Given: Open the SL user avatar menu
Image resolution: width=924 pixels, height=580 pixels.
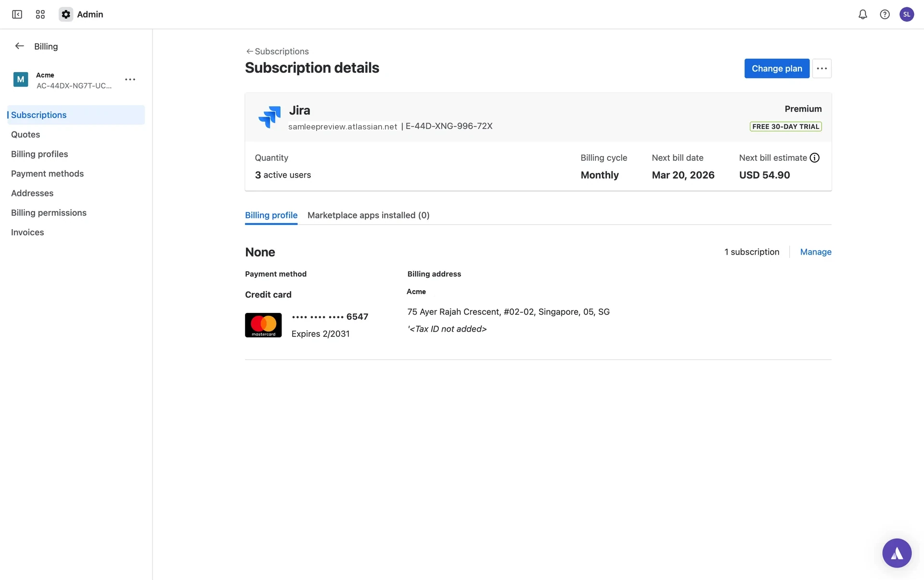Looking at the screenshot, I should pos(907,14).
